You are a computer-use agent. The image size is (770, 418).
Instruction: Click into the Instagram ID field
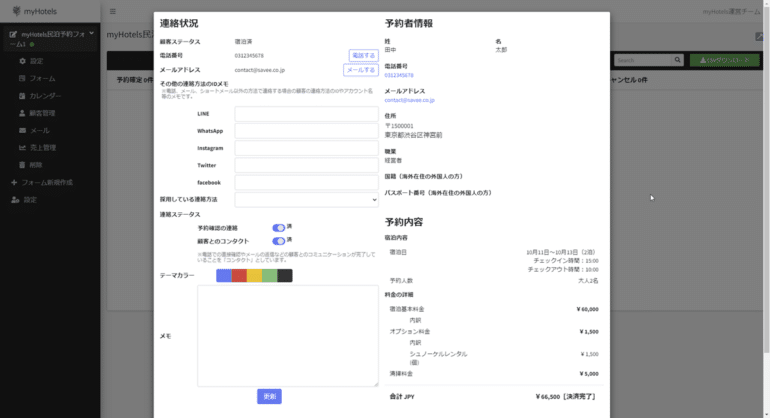click(306, 148)
